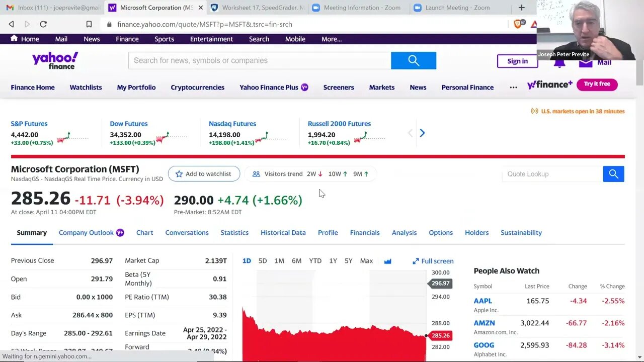Open Finance in the Yahoo top bar

pyautogui.click(x=127, y=39)
